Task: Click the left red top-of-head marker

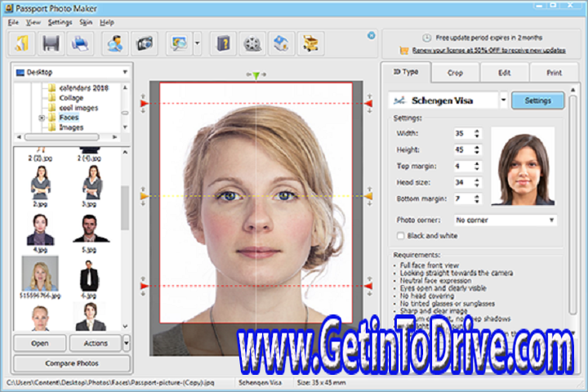Action: tap(145, 104)
